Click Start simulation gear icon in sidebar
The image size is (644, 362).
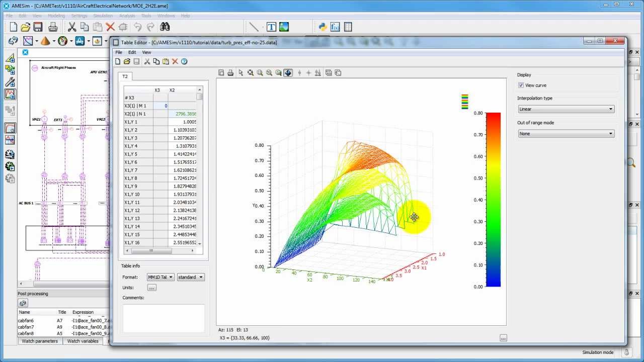[10, 167]
